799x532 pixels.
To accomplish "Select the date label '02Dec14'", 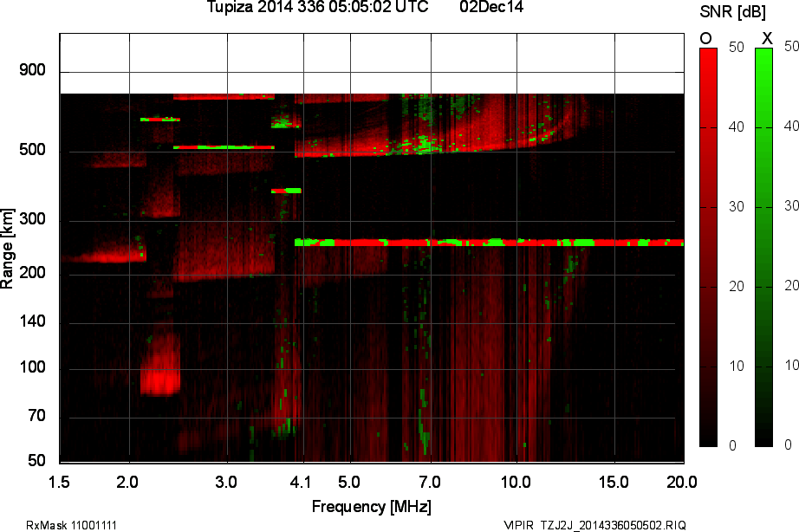I will tap(491, 7).
